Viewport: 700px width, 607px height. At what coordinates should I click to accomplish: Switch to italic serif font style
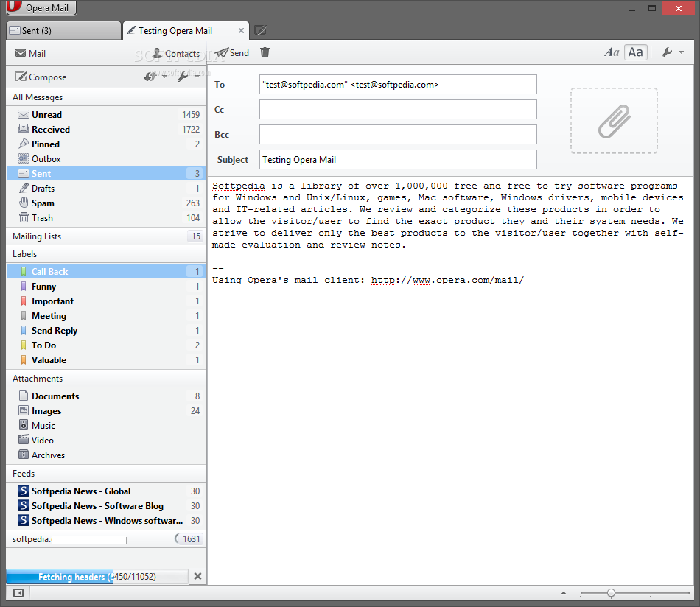tap(612, 52)
